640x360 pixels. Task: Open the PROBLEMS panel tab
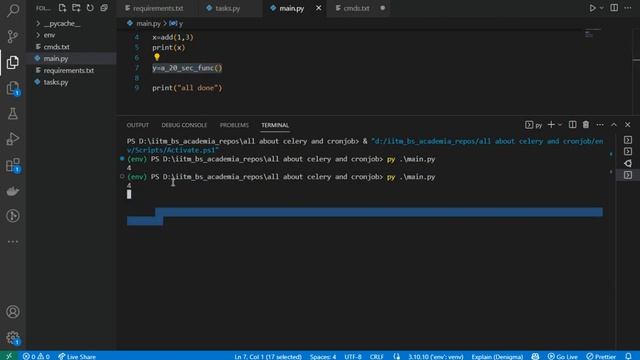[234, 125]
